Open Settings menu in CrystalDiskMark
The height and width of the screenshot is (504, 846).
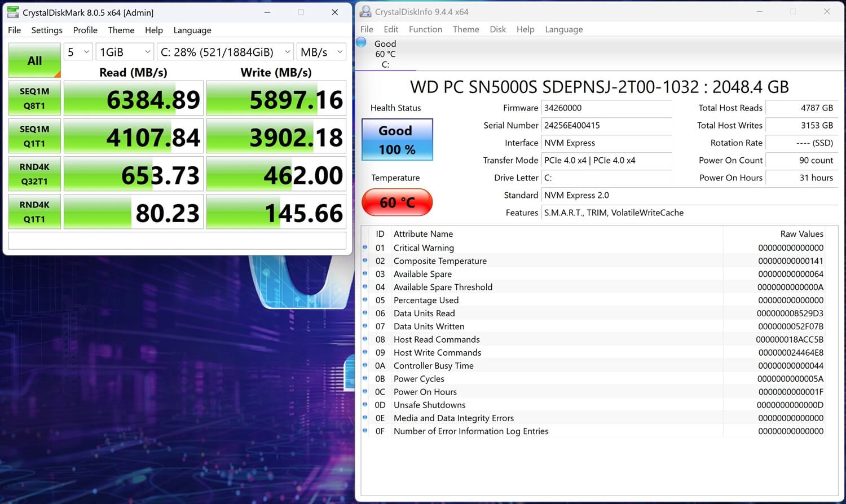point(47,30)
